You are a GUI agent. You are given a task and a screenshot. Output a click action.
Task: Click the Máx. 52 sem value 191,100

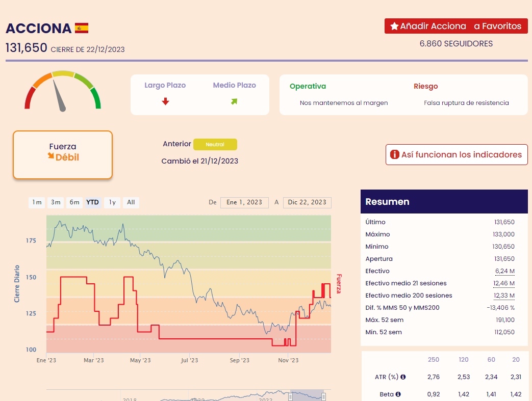click(x=505, y=319)
